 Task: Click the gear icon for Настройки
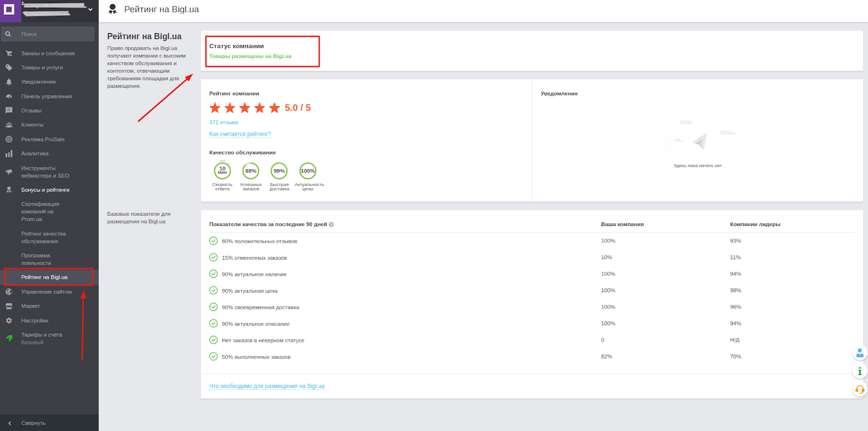(9, 321)
